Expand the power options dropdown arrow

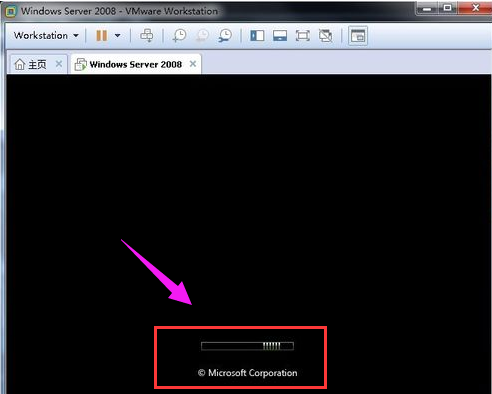117,35
